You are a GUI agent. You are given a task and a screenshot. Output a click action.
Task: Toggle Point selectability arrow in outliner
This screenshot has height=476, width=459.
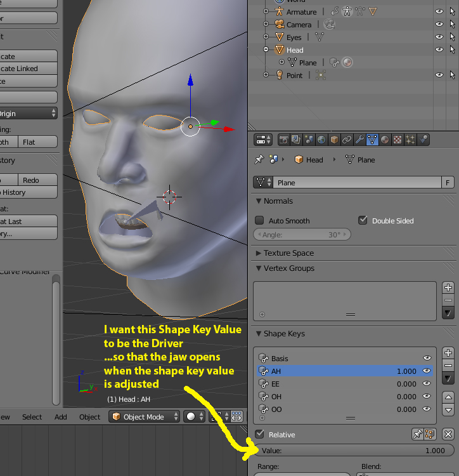point(452,75)
